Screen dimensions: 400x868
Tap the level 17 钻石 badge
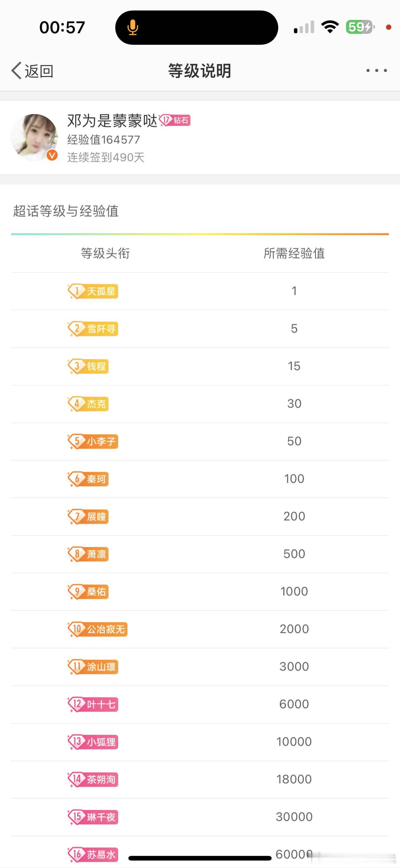click(175, 120)
